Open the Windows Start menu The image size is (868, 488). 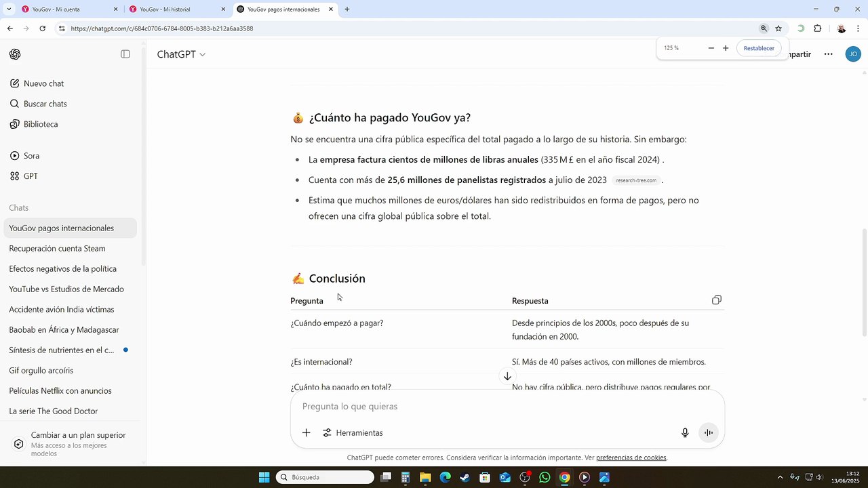(264, 477)
